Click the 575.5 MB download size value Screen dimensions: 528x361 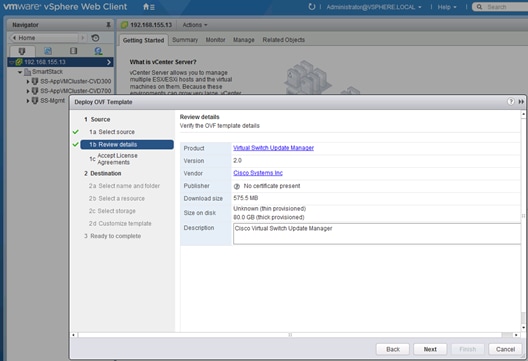click(245, 198)
